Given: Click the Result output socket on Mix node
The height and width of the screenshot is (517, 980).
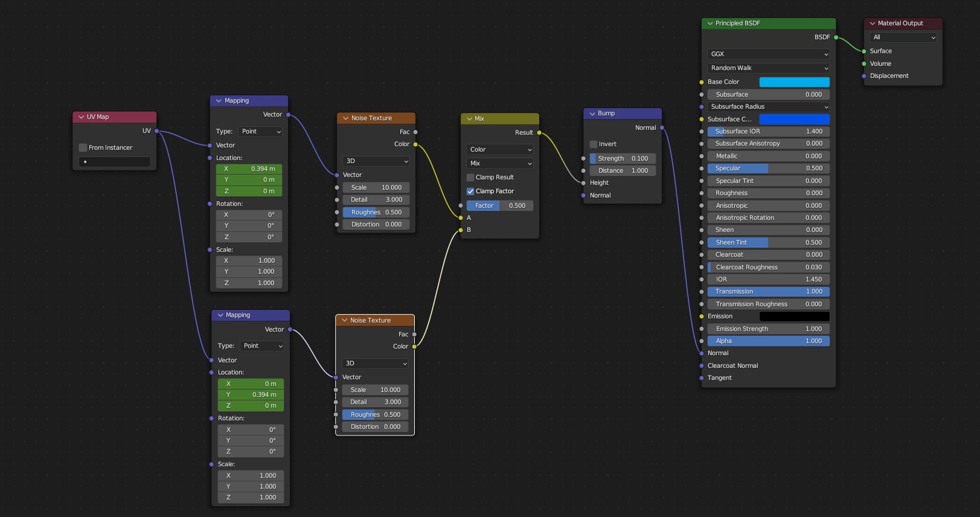Looking at the screenshot, I should point(539,133).
